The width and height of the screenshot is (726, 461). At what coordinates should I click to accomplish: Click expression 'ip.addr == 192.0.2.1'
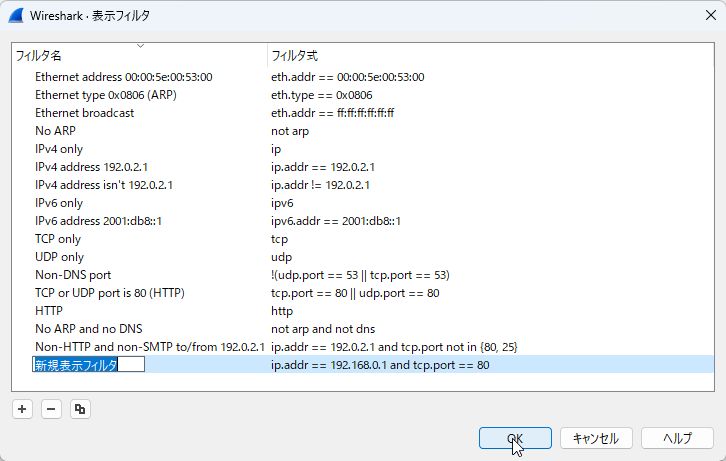click(323, 167)
